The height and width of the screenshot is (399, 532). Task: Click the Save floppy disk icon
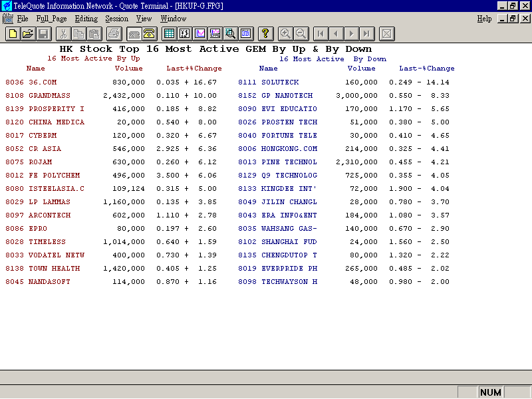[44, 34]
